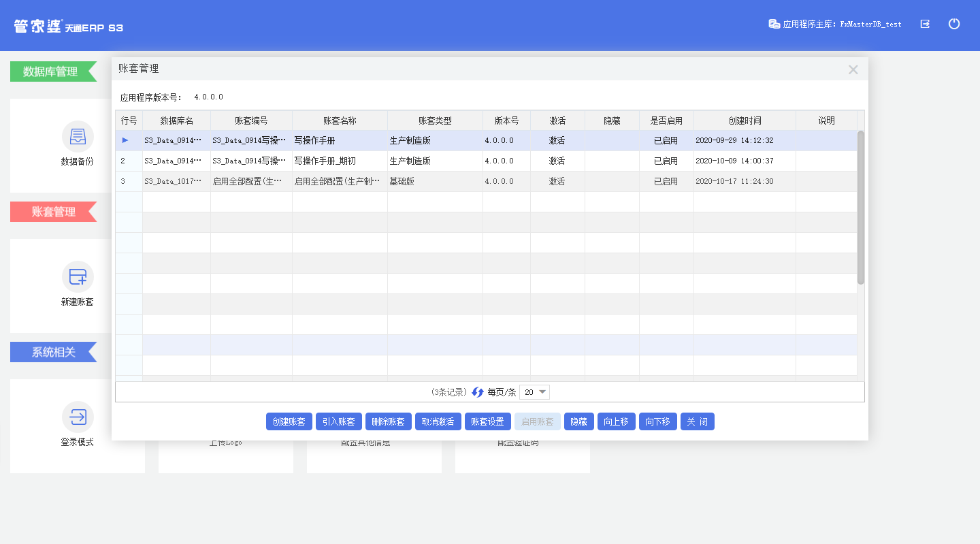Viewport: 980px width, 544px height.
Task: Click the 隐藏 button
Action: point(578,421)
